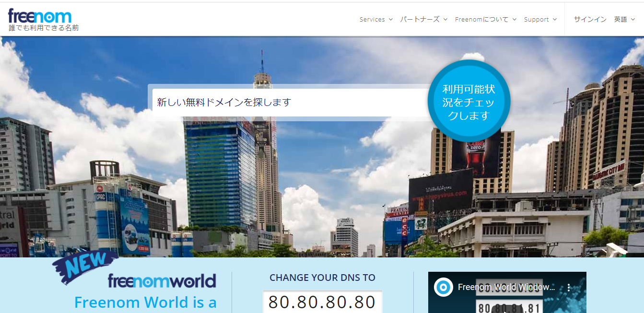
Task: Click the video channel avatar icon
Action: (444, 287)
